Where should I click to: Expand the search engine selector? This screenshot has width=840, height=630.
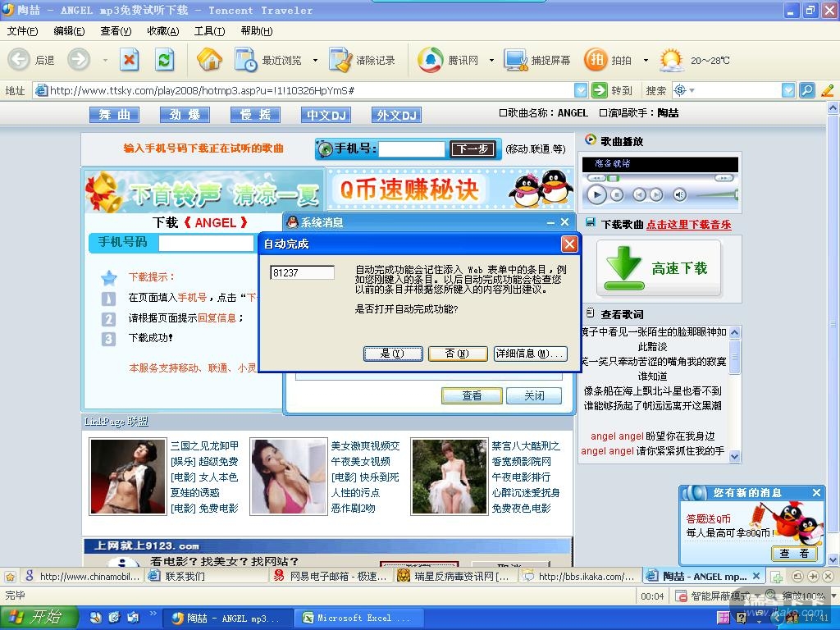click(x=684, y=90)
